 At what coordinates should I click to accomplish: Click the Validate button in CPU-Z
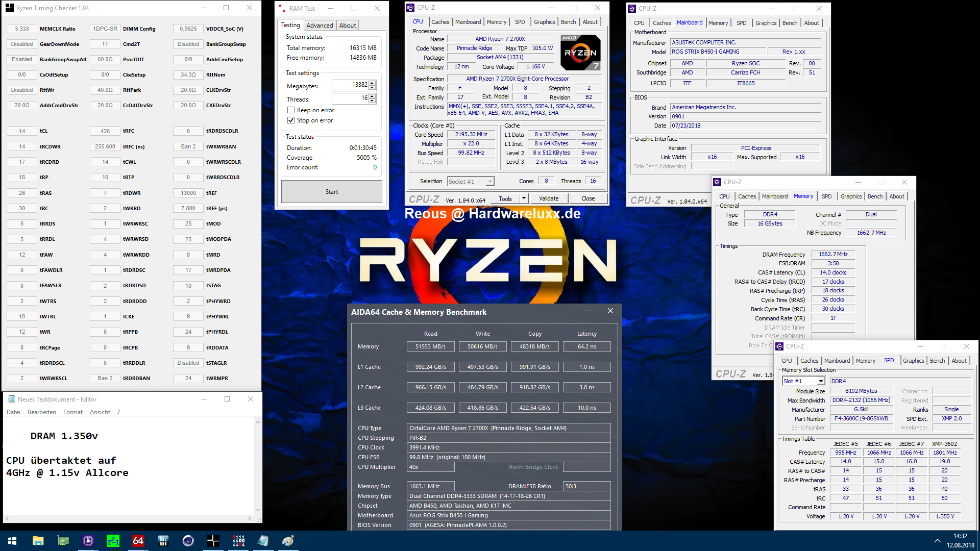click(549, 198)
